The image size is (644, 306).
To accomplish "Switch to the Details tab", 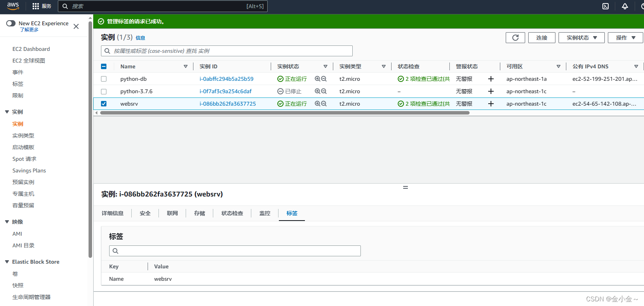I will coord(113,213).
